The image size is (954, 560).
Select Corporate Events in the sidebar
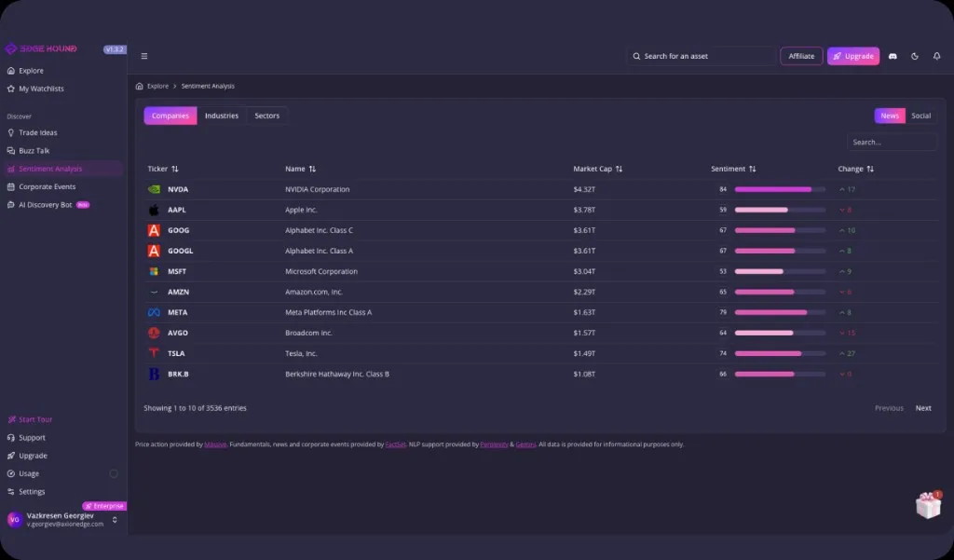pos(45,186)
